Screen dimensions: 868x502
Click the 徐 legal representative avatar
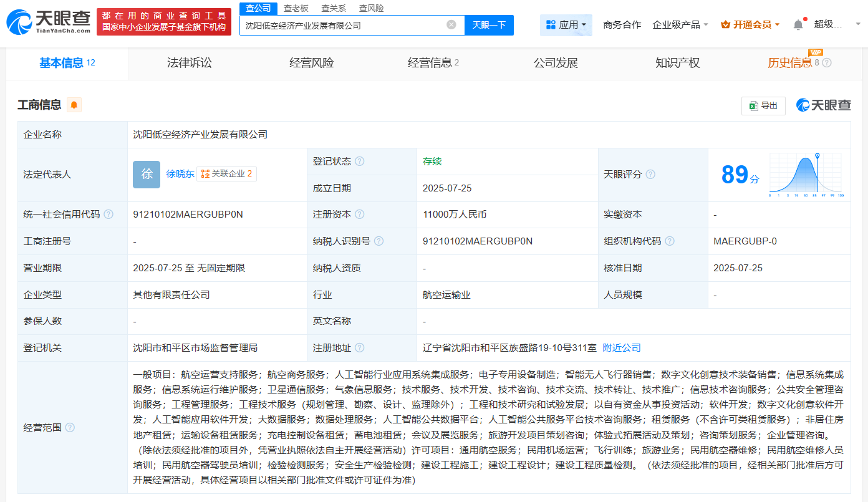point(147,175)
